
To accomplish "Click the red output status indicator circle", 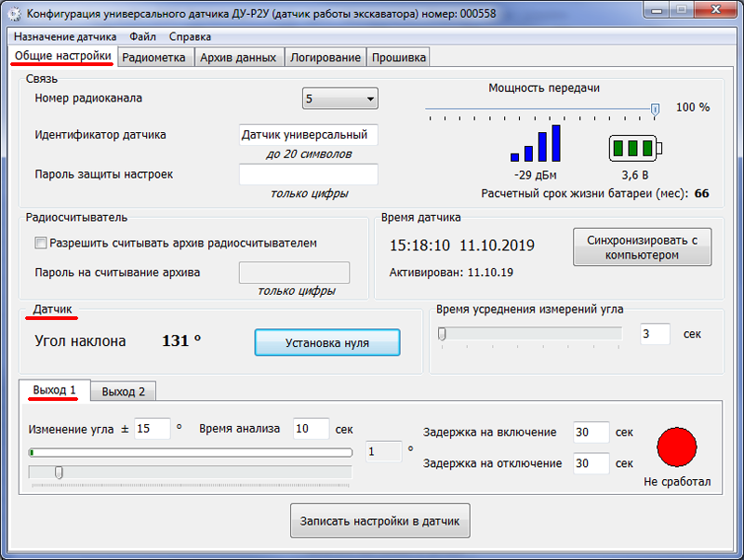I will click(x=677, y=447).
